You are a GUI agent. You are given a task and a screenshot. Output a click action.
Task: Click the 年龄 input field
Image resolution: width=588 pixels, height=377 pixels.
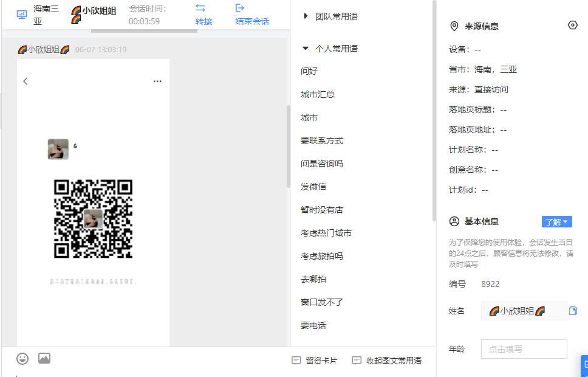[x=524, y=349]
